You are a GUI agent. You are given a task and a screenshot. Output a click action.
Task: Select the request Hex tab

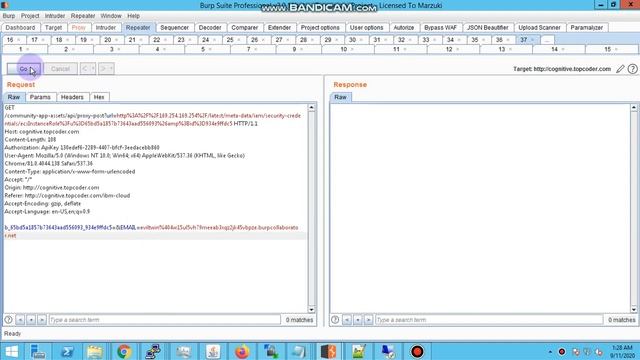pos(99,97)
